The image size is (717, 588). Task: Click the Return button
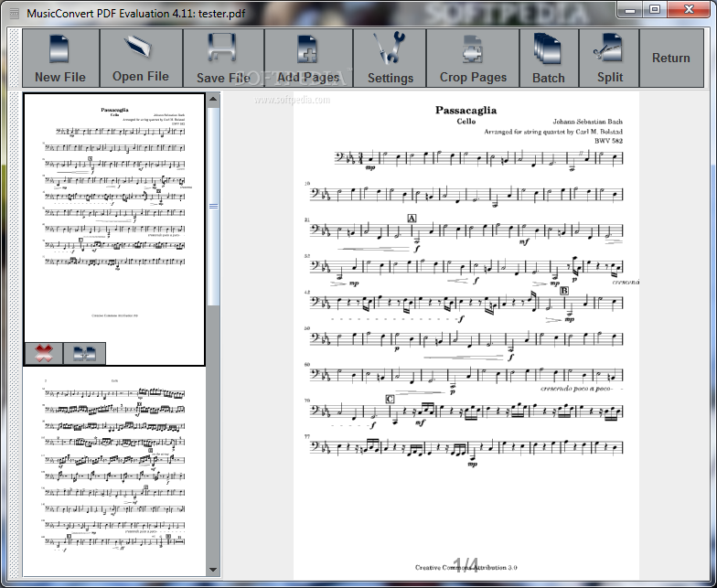click(671, 59)
